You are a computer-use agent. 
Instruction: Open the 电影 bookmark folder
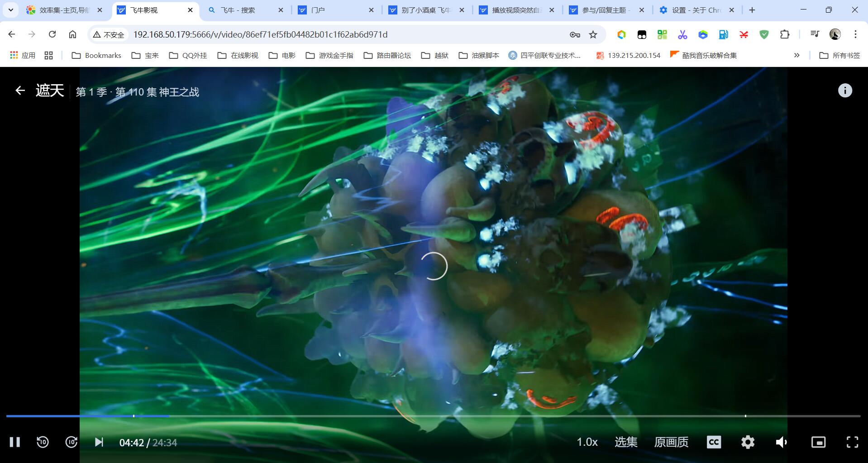point(282,55)
